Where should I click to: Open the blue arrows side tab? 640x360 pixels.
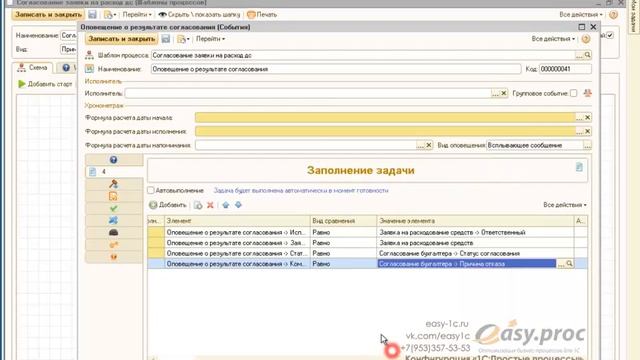point(114,220)
